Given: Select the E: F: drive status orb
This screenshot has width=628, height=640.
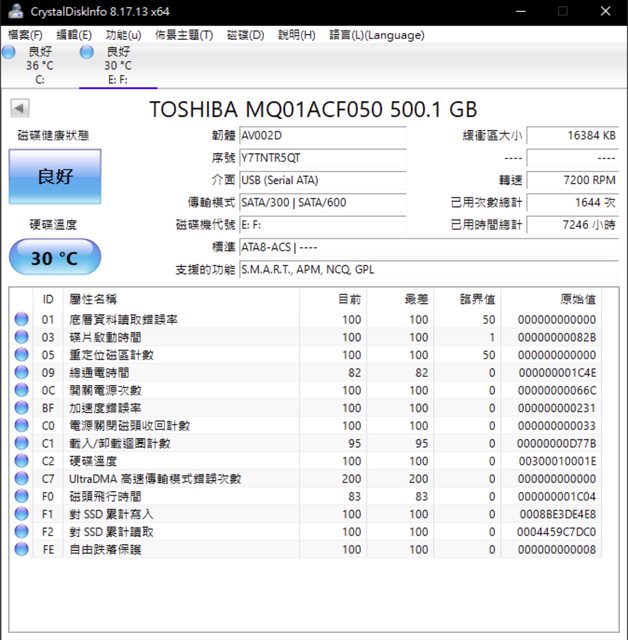Looking at the screenshot, I should (x=87, y=52).
